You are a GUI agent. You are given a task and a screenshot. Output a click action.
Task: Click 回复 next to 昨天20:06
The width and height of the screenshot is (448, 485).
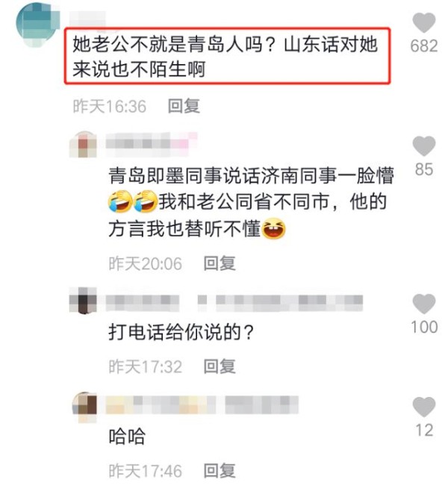pyautogui.click(x=220, y=263)
